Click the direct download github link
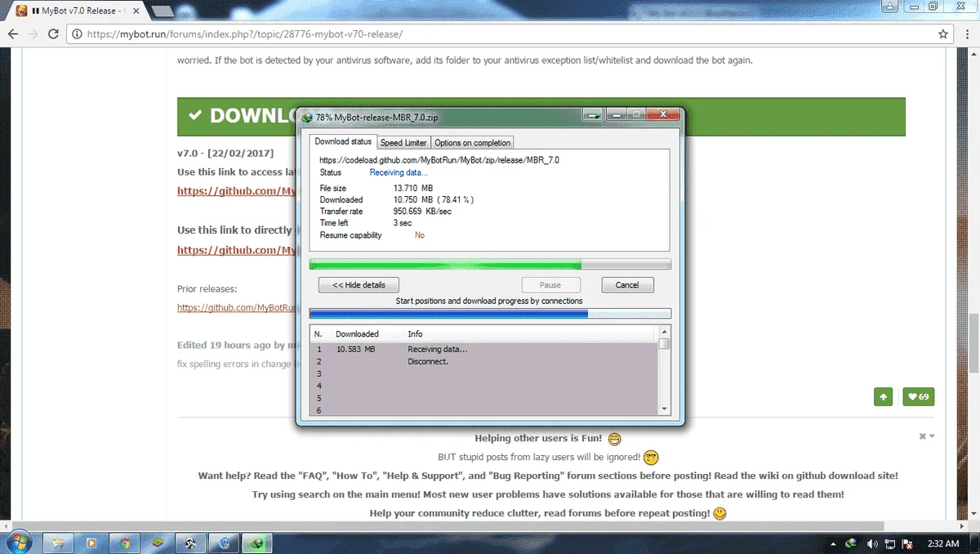The width and height of the screenshot is (980, 554). coord(236,250)
